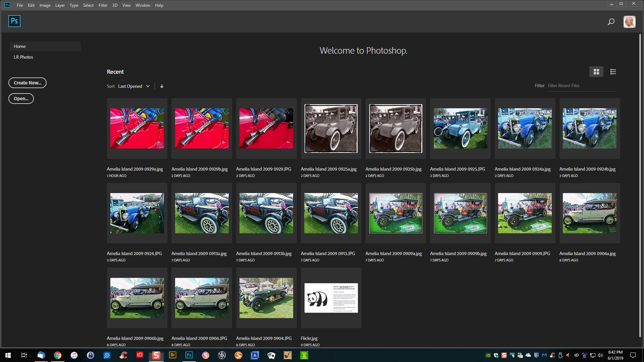
Task: Expand the Last Opened sort dropdown
Action: [133, 86]
